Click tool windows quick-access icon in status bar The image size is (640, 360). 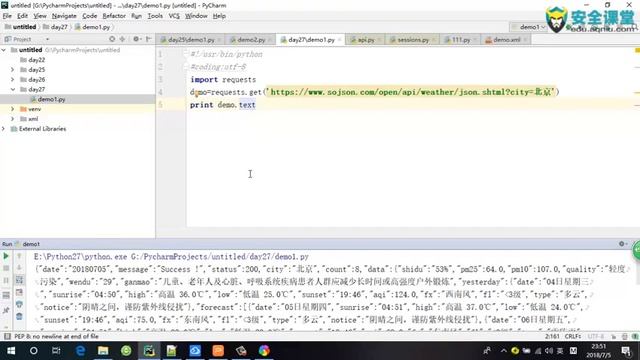(7, 336)
